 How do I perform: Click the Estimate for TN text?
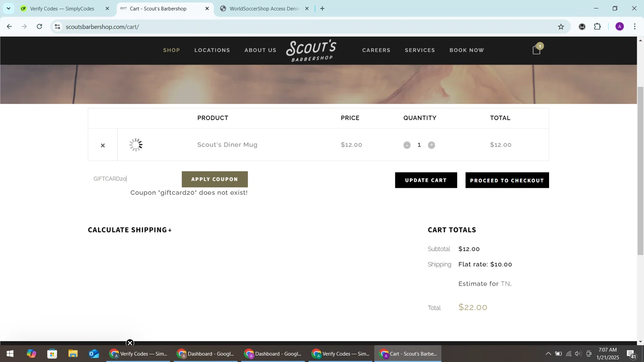click(x=485, y=284)
